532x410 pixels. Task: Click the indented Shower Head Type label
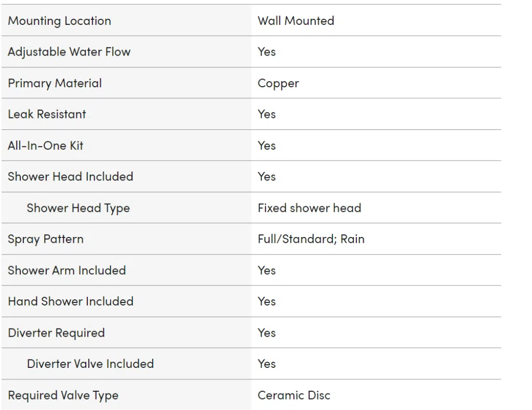(78, 208)
